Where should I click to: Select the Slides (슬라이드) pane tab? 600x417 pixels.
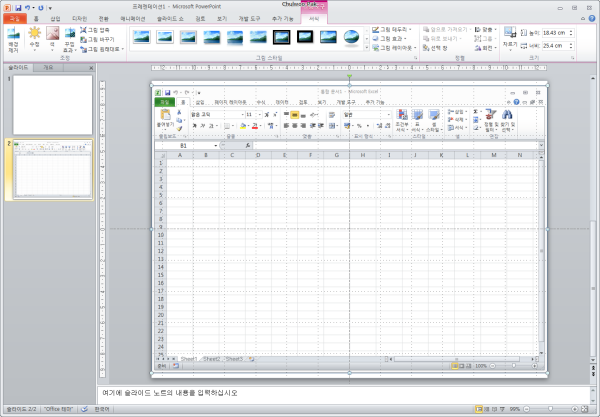pos(18,68)
